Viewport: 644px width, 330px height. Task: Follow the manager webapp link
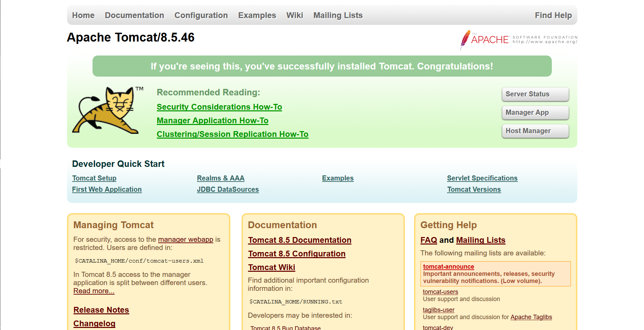point(186,239)
